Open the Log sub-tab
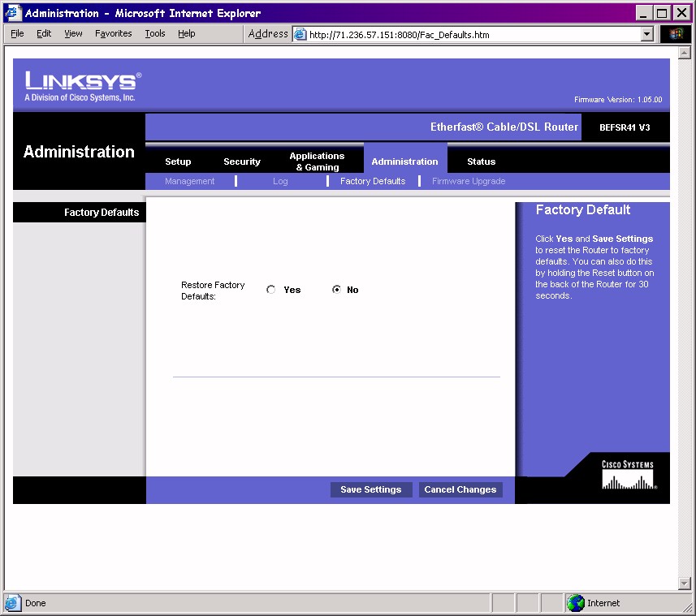Screen dimensions: 696x616 point(280,181)
